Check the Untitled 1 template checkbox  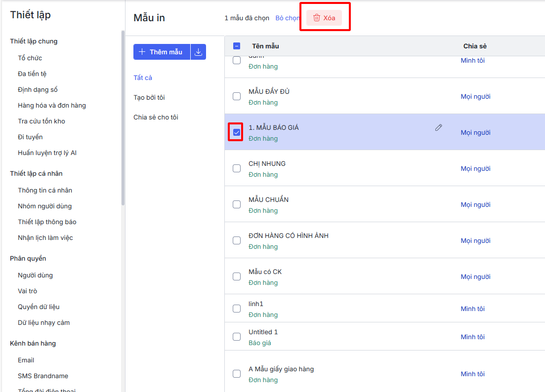pyautogui.click(x=237, y=337)
